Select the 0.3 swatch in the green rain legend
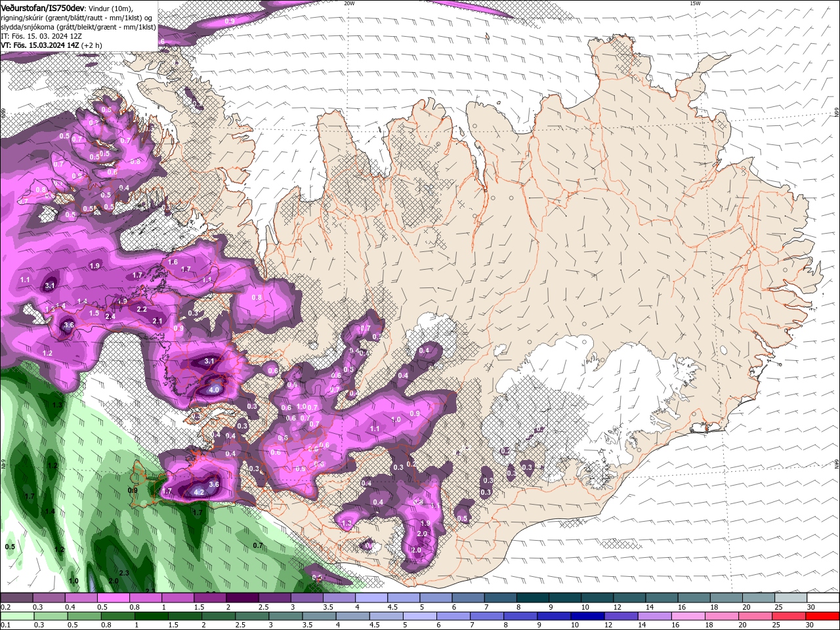The height and width of the screenshot is (630, 840). 51,616
